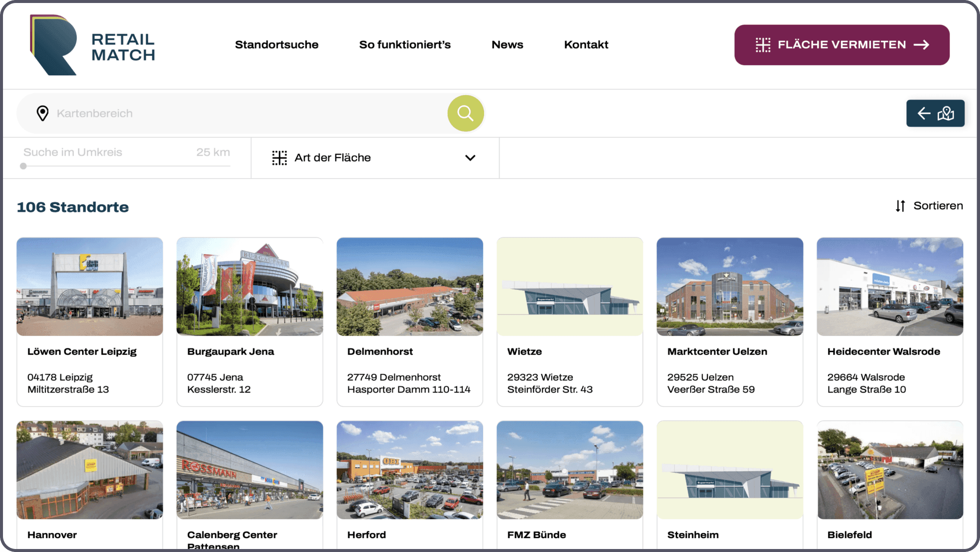Click the Heidecenter Walsrode title link
Viewport: 980px width, 552px height.
883,352
